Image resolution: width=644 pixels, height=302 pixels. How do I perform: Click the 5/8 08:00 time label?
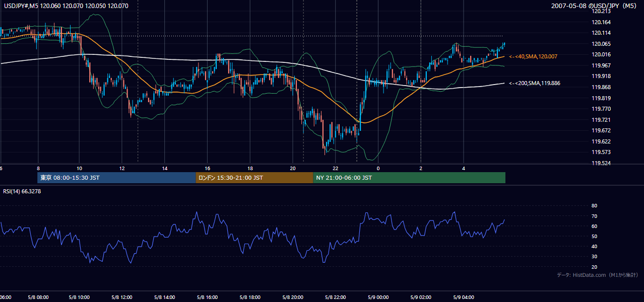pyautogui.click(x=38, y=297)
